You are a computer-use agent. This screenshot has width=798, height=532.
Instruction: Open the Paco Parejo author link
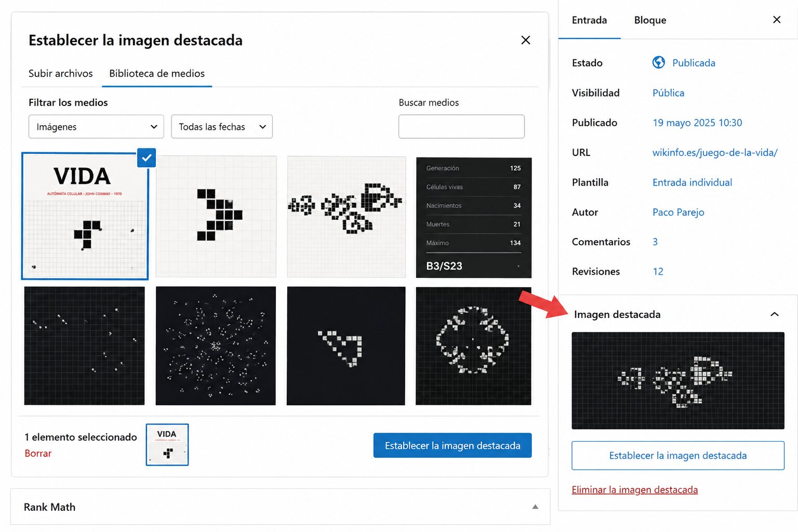click(678, 212)
